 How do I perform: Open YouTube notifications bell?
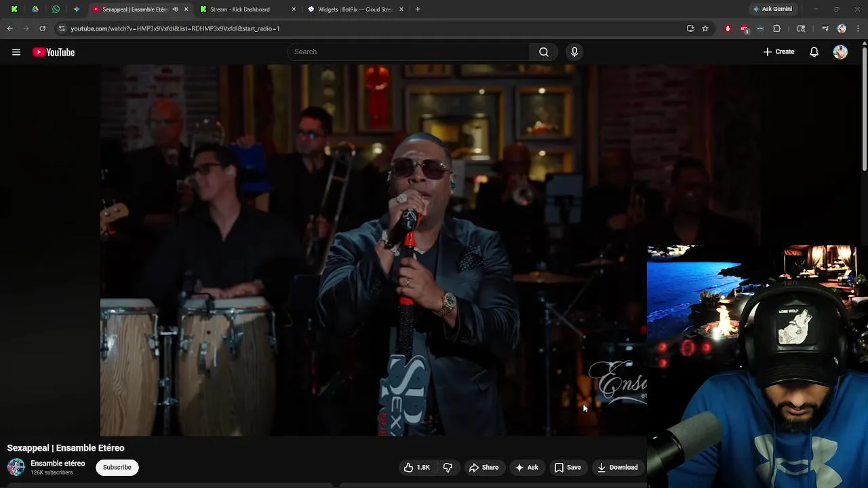[814, 52]
